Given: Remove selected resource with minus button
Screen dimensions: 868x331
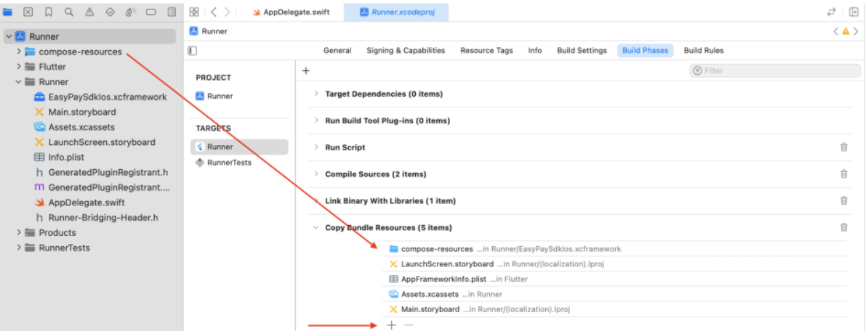Looking at the screenshot, I should (x=409, y=325).
